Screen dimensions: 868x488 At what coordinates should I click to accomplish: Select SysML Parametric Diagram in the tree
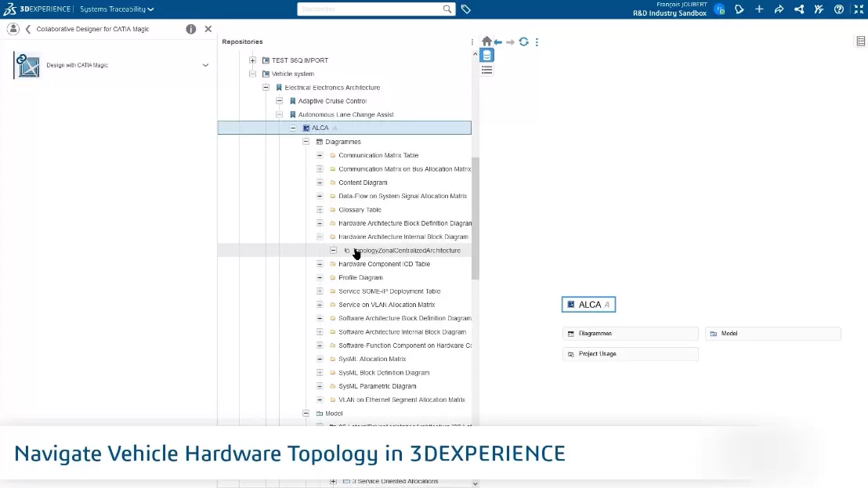(377, 386)
